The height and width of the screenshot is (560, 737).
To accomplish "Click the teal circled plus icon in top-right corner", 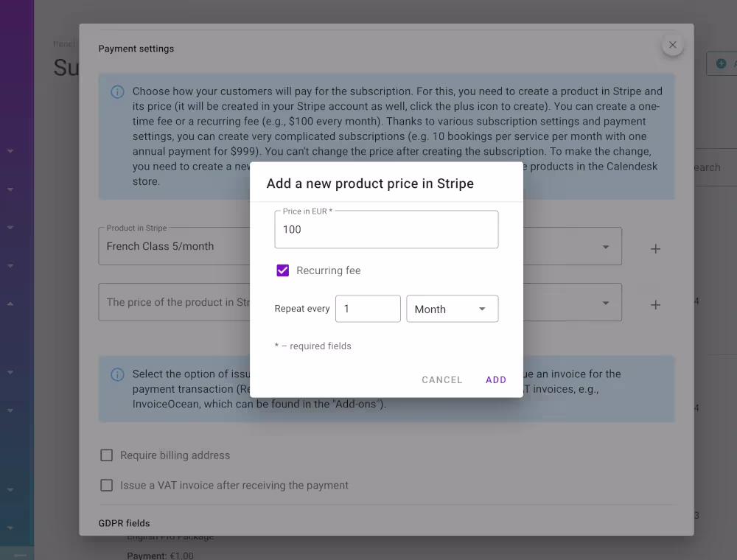I will coord(722,63).
